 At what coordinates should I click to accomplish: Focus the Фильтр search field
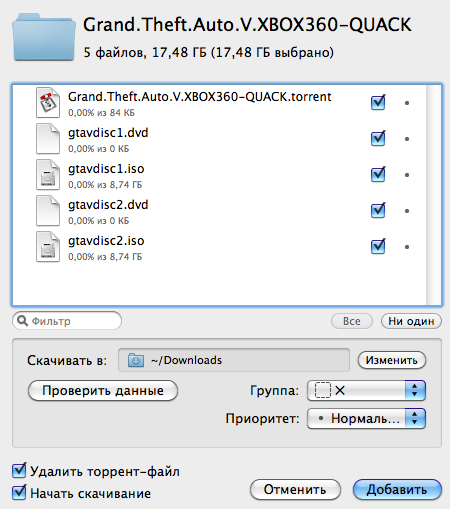[x=67, y=321]
